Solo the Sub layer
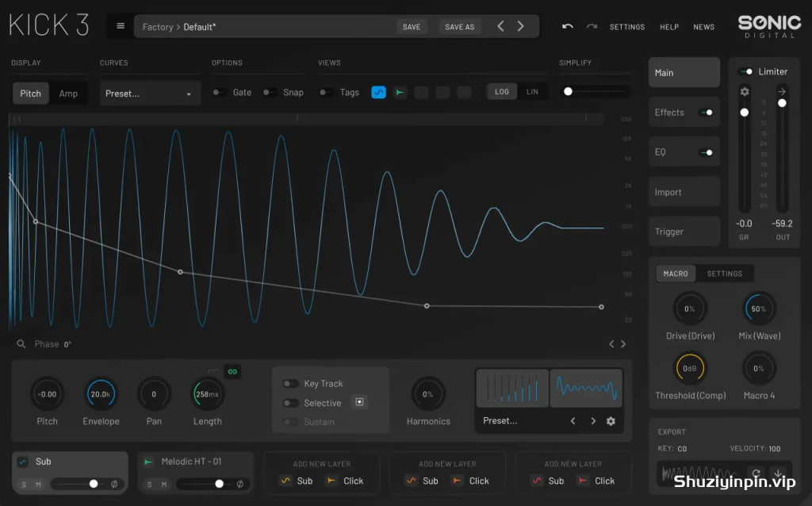The width and height of the screenshot is (812, 506). click(x=24, y=485)
